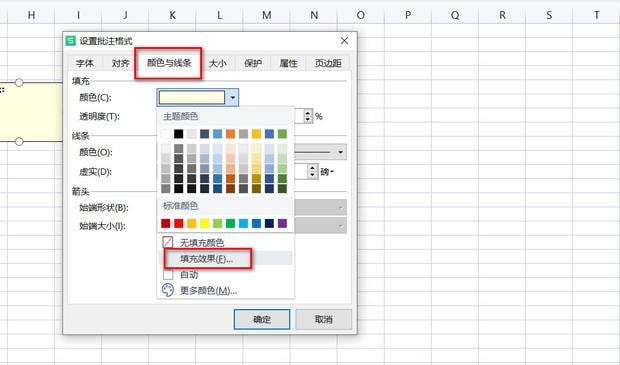Click the WPS spreadsheet icon in the dialog title

point(71,41)
